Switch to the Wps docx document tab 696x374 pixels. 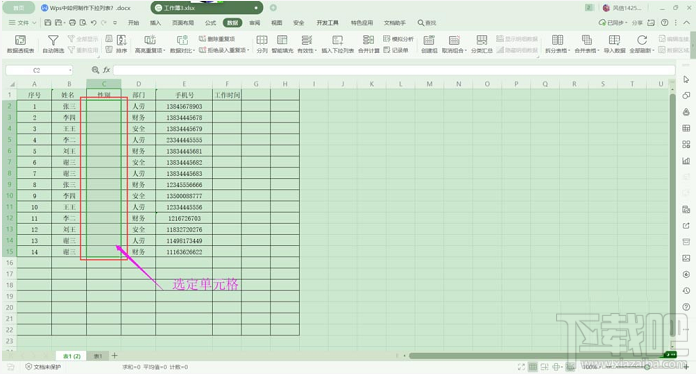(x=91, y=8)
